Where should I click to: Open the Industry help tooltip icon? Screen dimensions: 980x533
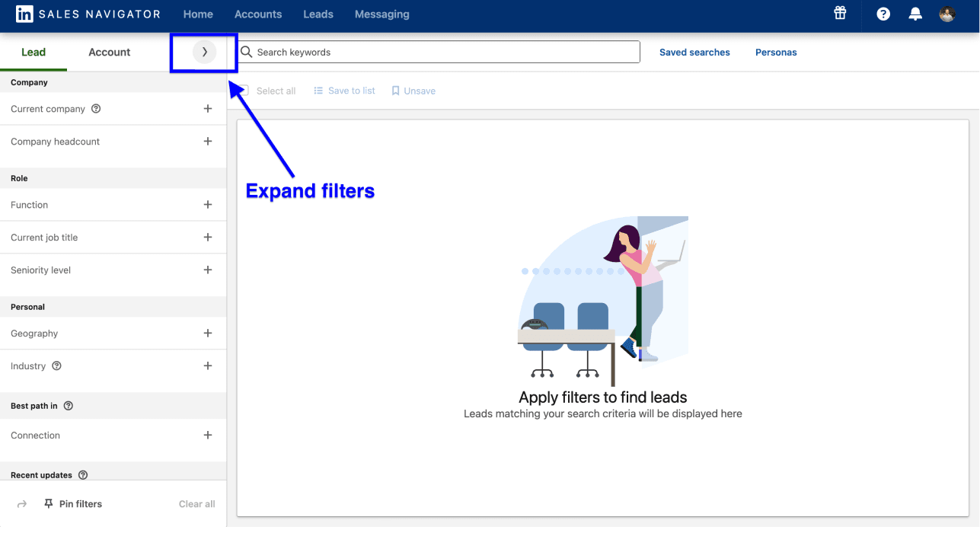tap(56, 365)
